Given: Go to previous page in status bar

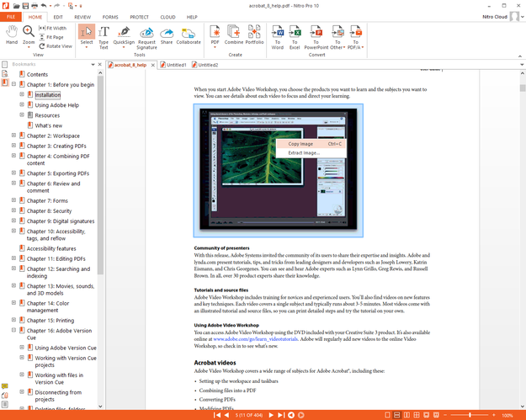Looking at the screenshot, I should (x=226, y=415).
